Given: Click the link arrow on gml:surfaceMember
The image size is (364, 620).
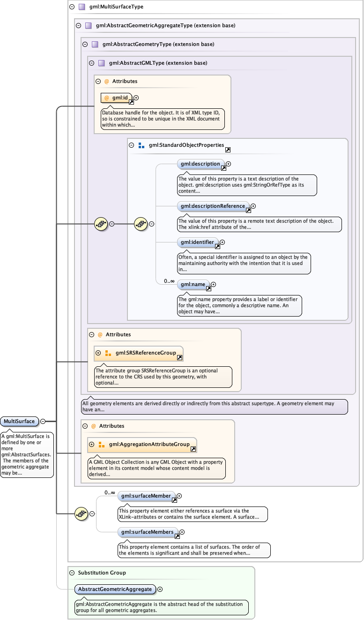Looking at the screenshot, I should point(174,500).
